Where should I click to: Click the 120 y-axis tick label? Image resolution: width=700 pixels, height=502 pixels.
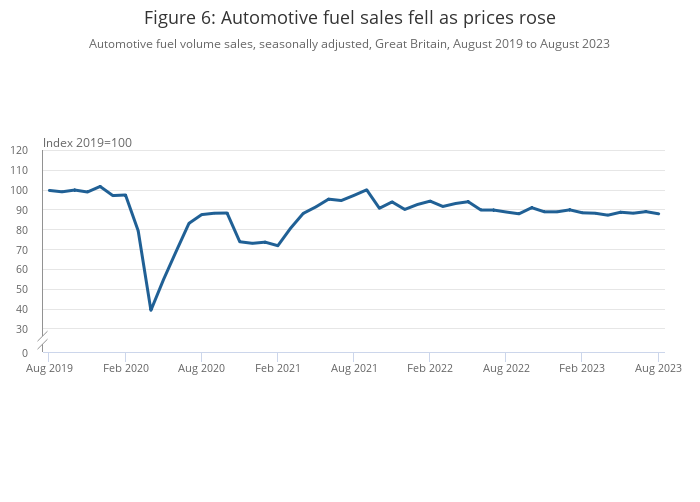[x=20, y=151]
